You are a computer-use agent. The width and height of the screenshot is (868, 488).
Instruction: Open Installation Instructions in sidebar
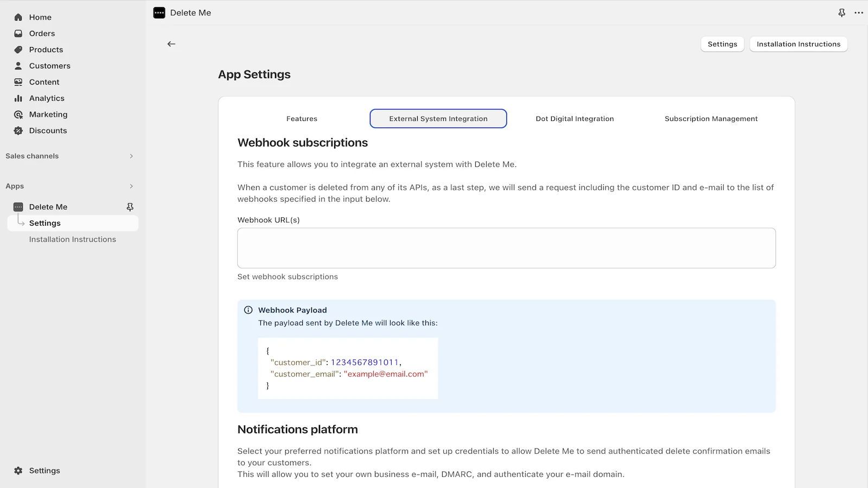click(x=73, y=240)
